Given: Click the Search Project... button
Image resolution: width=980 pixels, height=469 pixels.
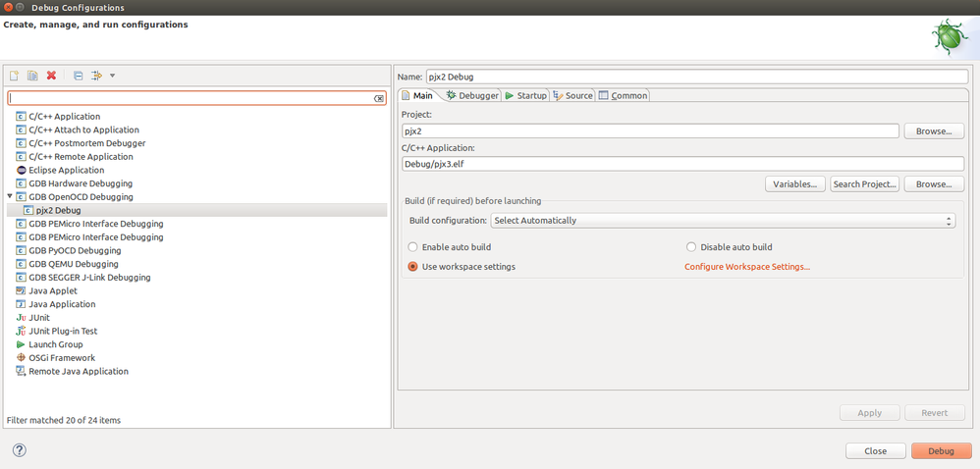Looking at the screenshot, I should (864, 184).
